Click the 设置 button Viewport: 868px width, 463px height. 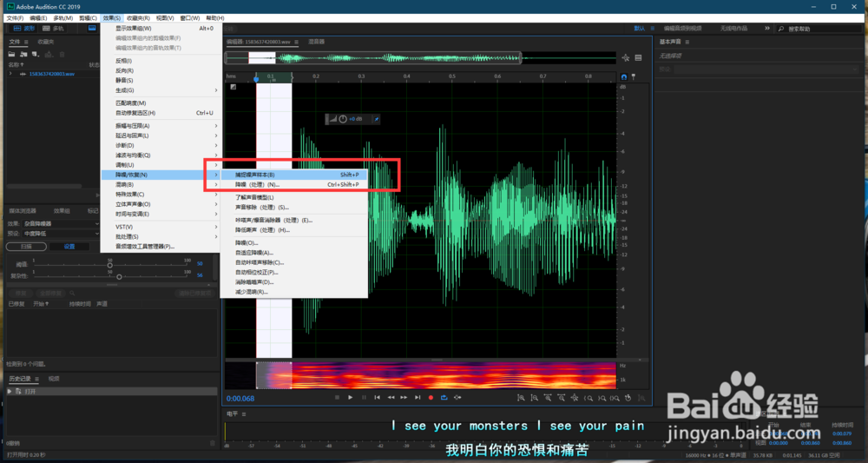pos(69,247)
